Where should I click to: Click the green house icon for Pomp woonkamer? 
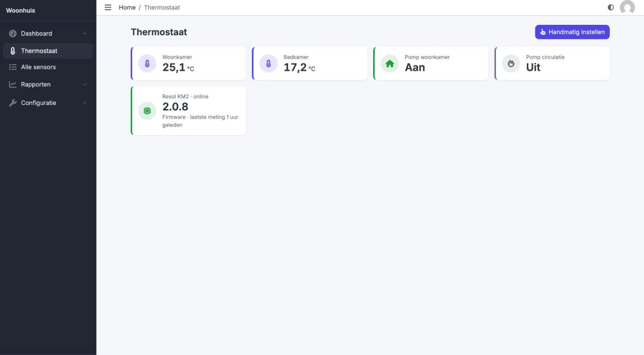coord(390,64)
